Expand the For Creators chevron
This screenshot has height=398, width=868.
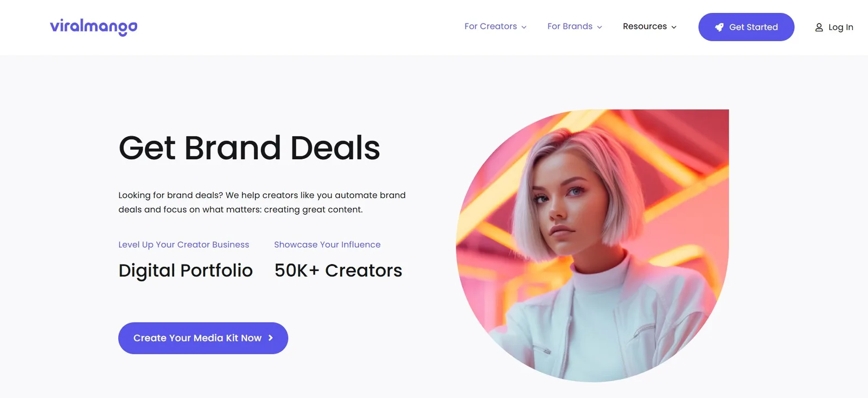click(x=524, y=27)
